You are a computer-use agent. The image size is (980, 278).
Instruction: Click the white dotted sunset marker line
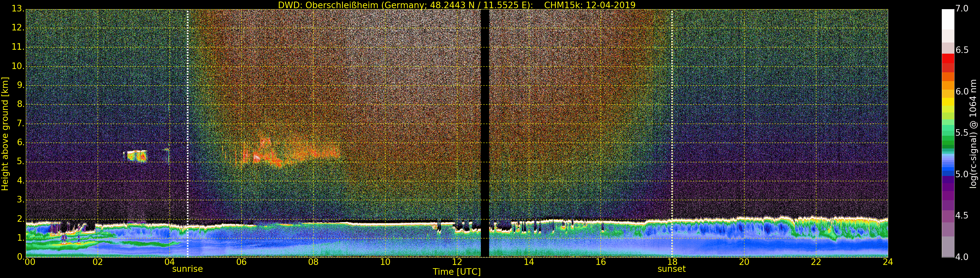tap(672, 133)
